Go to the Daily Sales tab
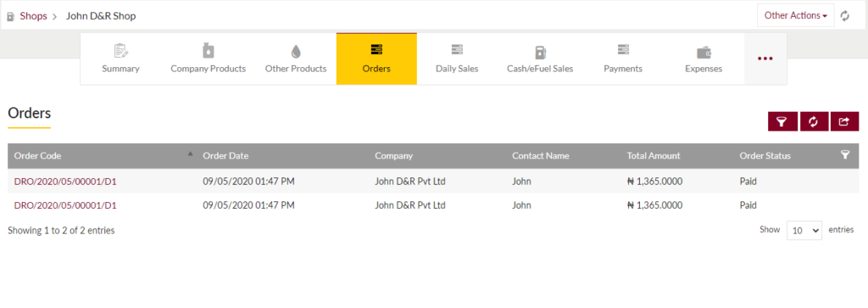Screen dimensions: 868x308 457,59
